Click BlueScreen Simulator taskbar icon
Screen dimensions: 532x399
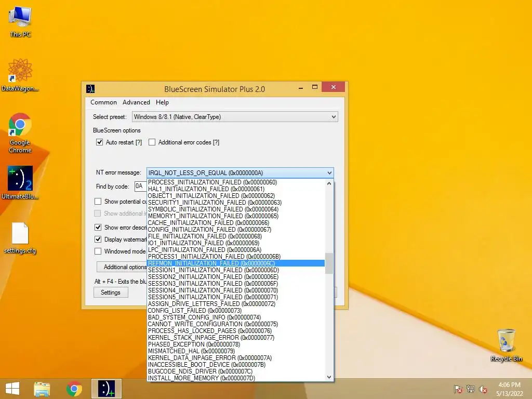click(106, 389)
